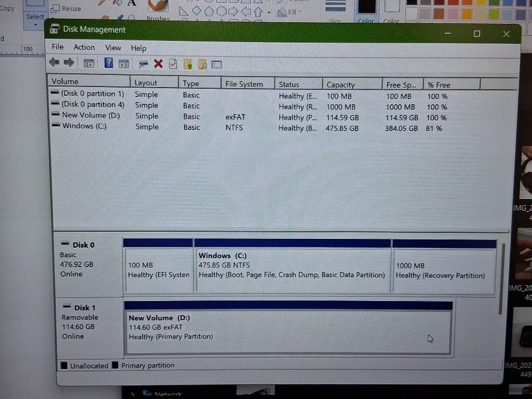This screenshot has width=532, height=399.
Task: Open the Action menu
Action: (x=84, y=48)
